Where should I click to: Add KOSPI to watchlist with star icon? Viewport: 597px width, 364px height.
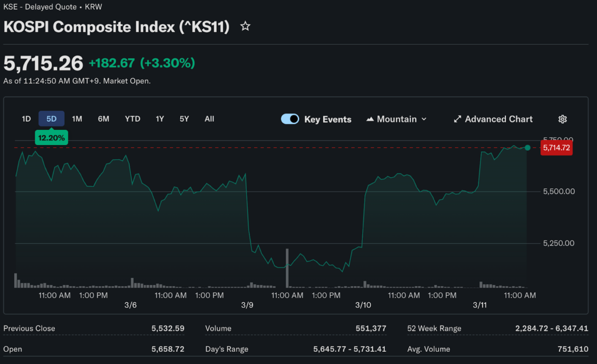click(x=245, y=26)
